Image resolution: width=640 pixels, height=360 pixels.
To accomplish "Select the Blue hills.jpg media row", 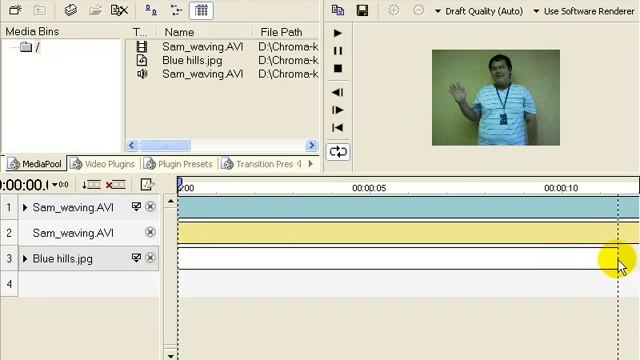I will (222, 60).
